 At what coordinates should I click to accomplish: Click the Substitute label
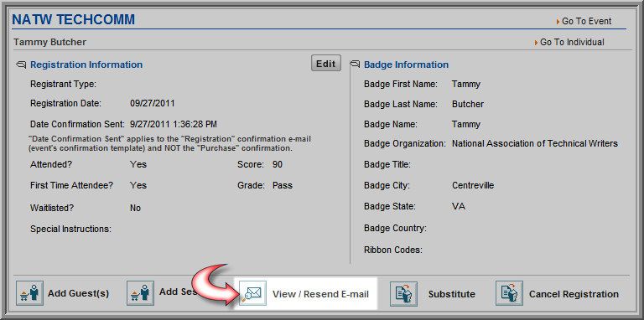452,294
